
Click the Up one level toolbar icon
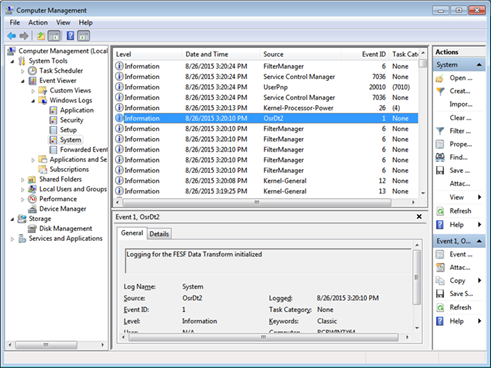click(x=41, y=36)
